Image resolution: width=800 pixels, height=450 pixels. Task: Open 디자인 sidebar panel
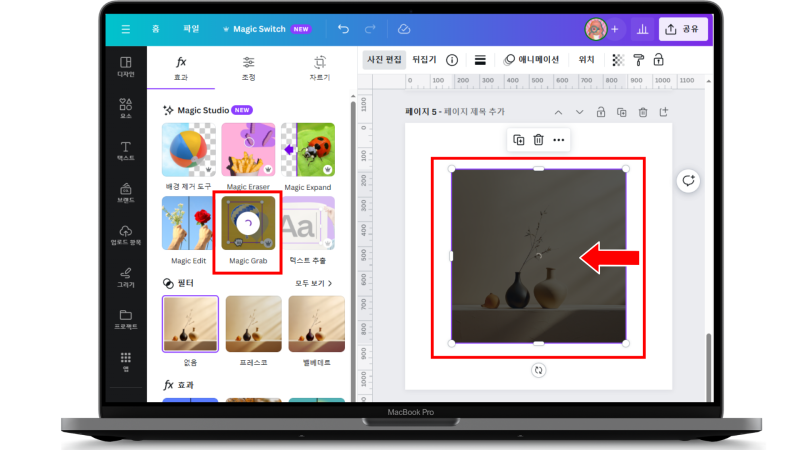pos(126,67)
